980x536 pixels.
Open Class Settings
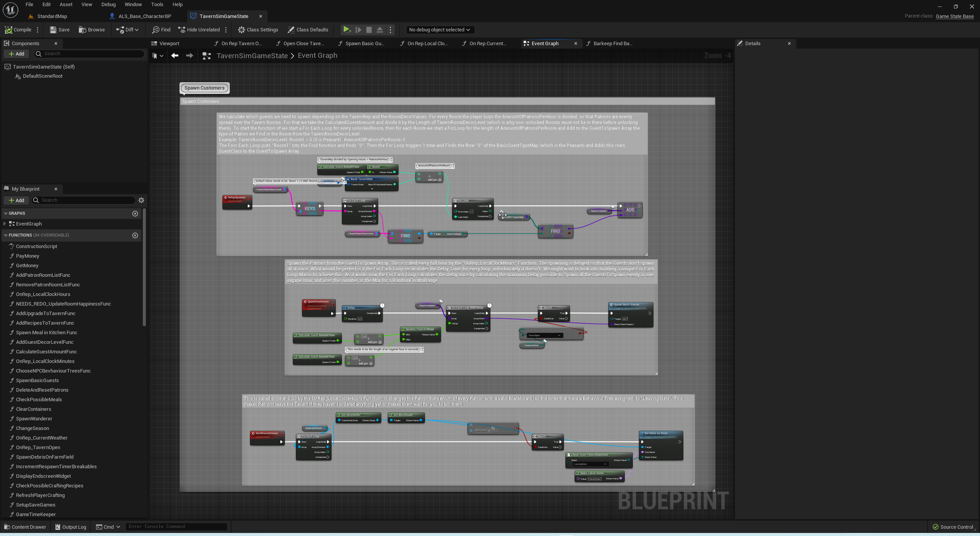[258, 29]
